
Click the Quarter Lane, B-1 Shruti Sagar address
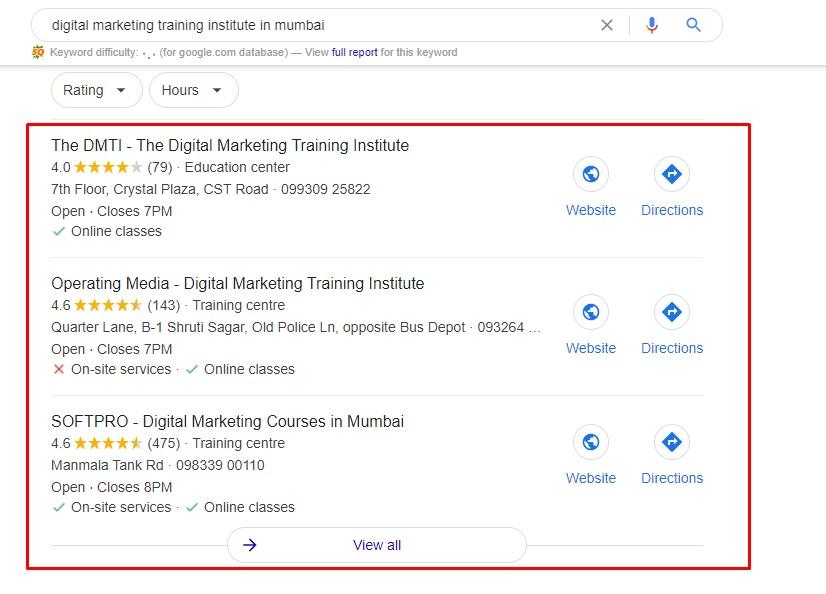(258, 328)
